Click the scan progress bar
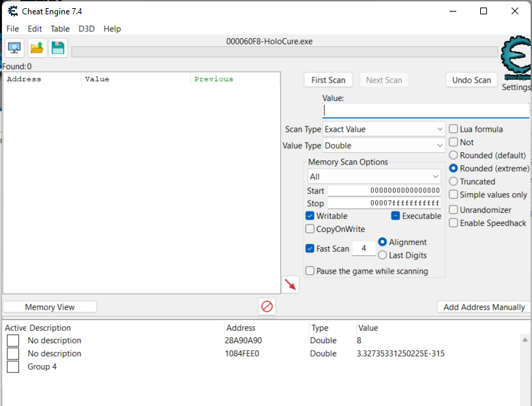Viewport: 532px width, 406px height. click(284, 52)
